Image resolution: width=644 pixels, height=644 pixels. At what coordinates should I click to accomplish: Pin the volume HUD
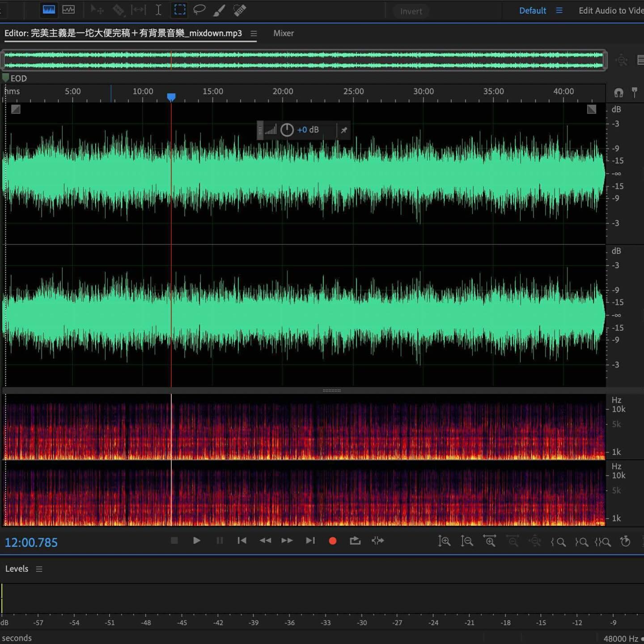[344, 130]
